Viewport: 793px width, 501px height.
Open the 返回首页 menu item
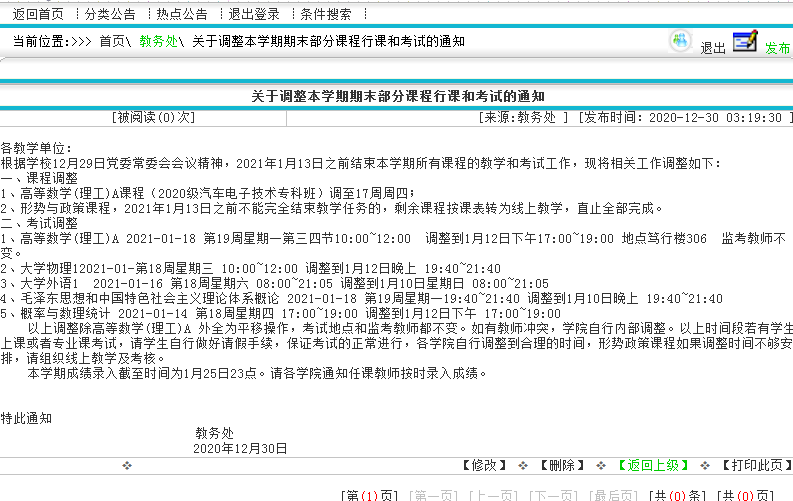tap(38, 14)
